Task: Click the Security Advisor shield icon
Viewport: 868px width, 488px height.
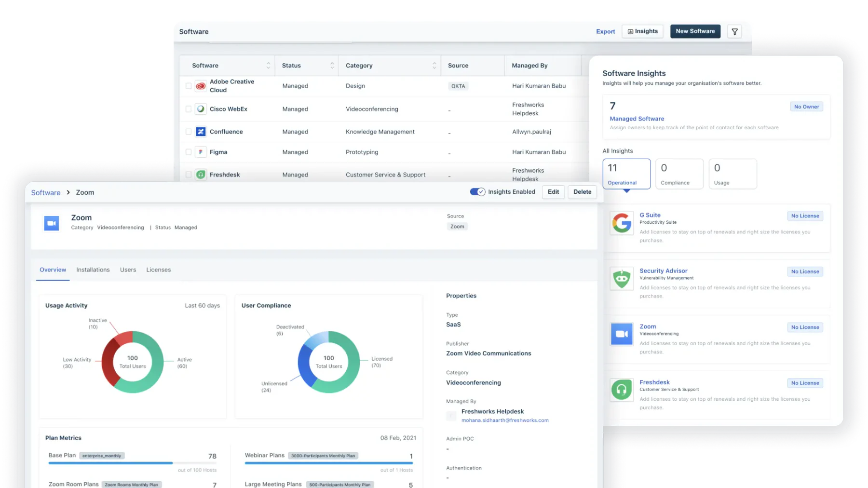Action: 622,279
